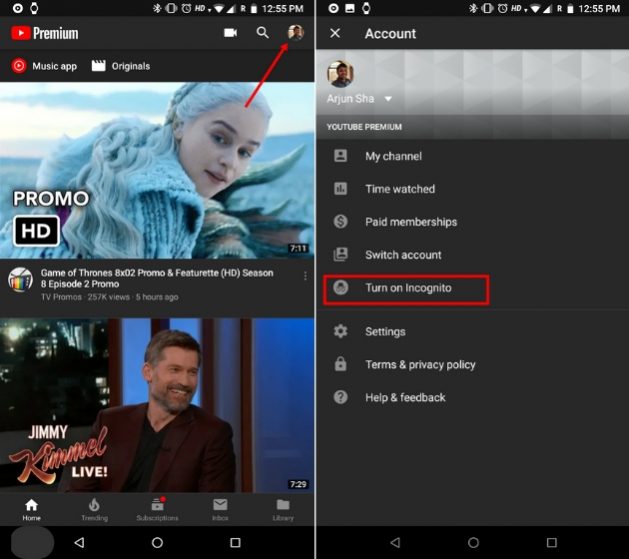The height and width of the screenshot is (559, 629).
Task: Open Help & feedback
Action: pyautogui.click(x=472, y=397)
